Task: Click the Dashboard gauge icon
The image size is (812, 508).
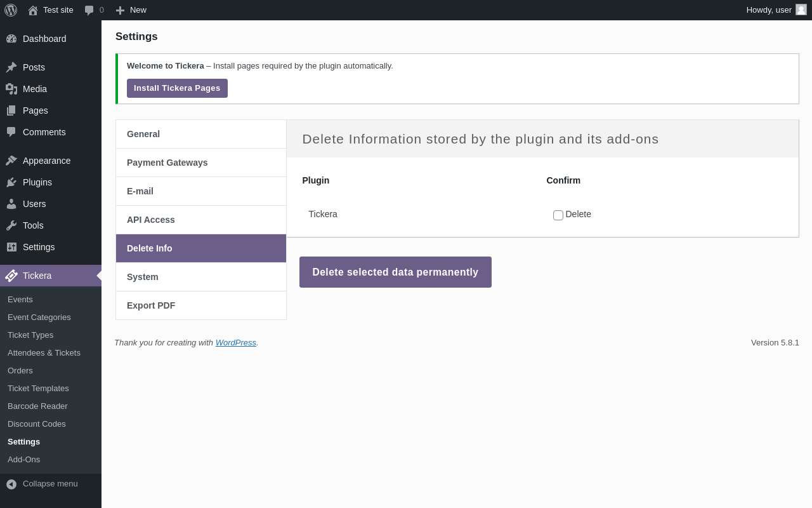Action: tap(11, 39)
